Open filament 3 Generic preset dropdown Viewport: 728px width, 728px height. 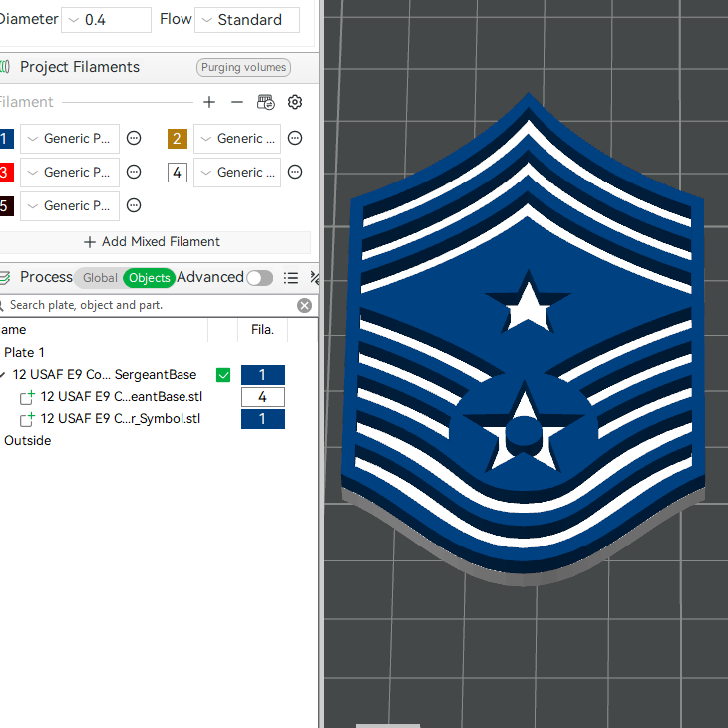pos(70,173)
